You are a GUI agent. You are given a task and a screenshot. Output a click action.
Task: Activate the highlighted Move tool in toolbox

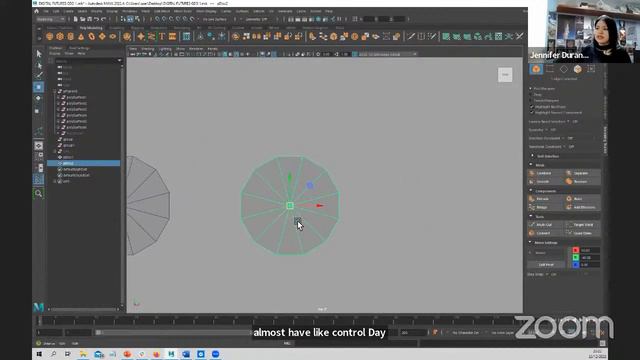[39, 87]
